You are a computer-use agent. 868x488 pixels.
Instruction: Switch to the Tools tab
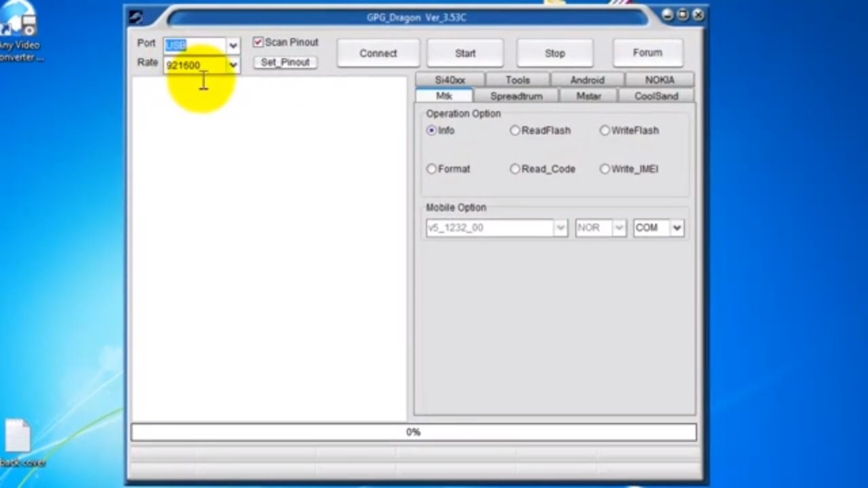[x=517, y=80]
